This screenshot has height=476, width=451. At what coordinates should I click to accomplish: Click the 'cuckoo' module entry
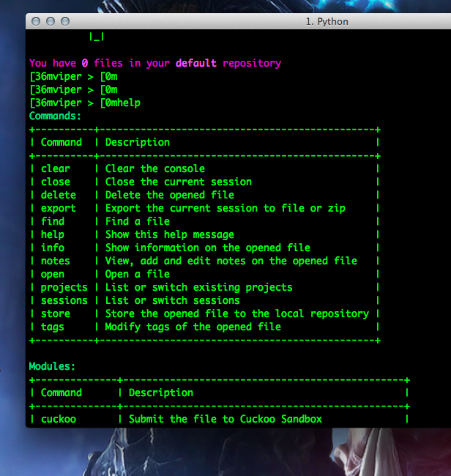(x=59, y=419)
